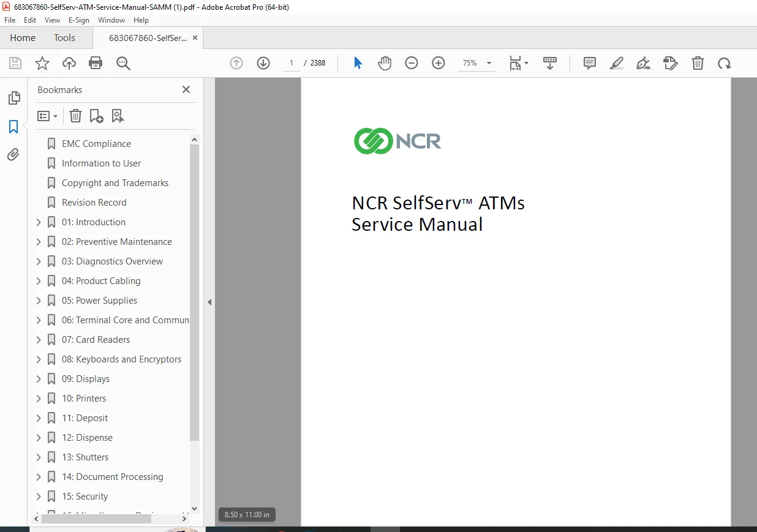Viewport: 757px width, 532px height.
Task: Open the Window menu
Action: [111, 20]
